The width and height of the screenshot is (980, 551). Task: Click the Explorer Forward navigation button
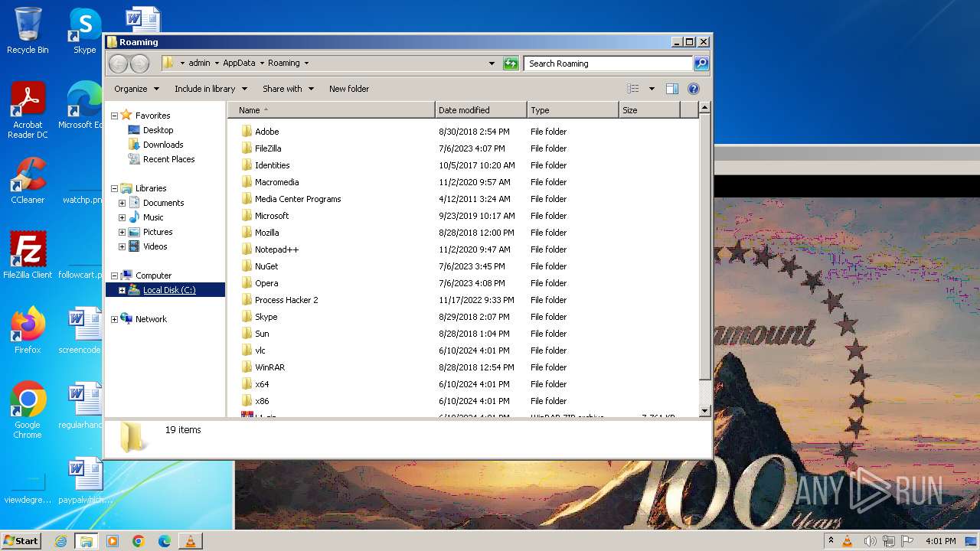[139, 64]
